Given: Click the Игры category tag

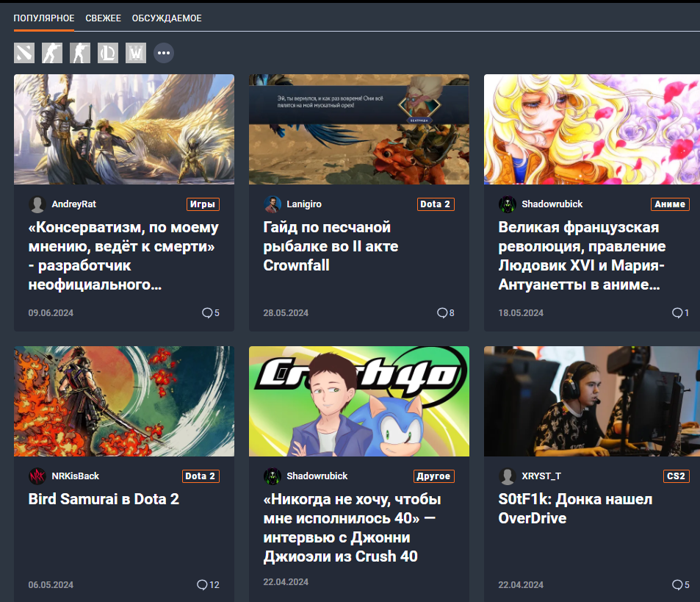Looking at the screenshot, I should [x=203, y=204].
